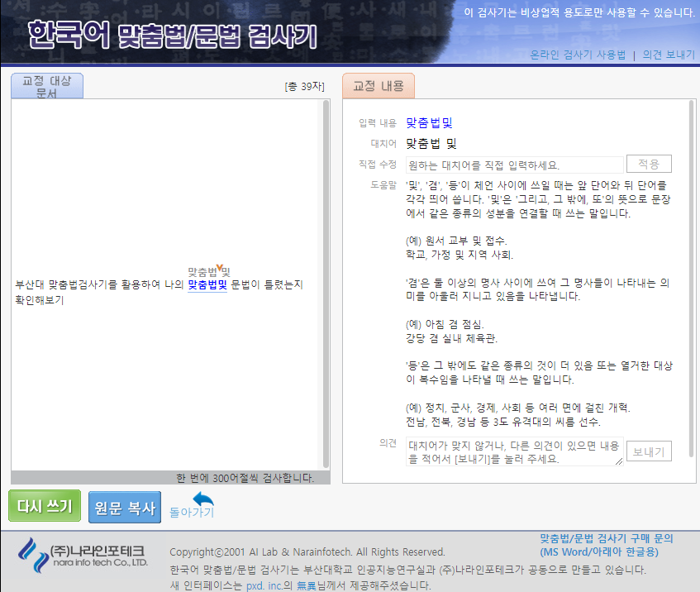The height and width of the screenshot is (592, 700).
Task: Send opinion with the 보내기 button
Action: click(x=649, y=451)
